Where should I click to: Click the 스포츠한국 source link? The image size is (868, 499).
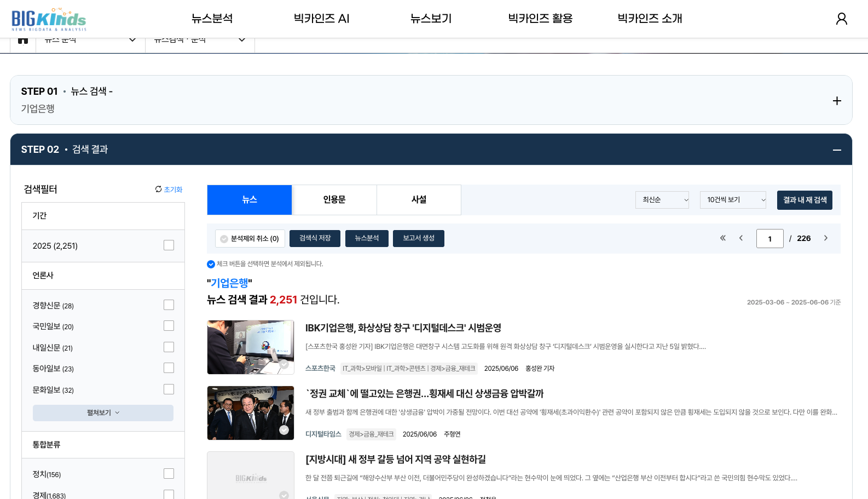[x=320, y=369]
